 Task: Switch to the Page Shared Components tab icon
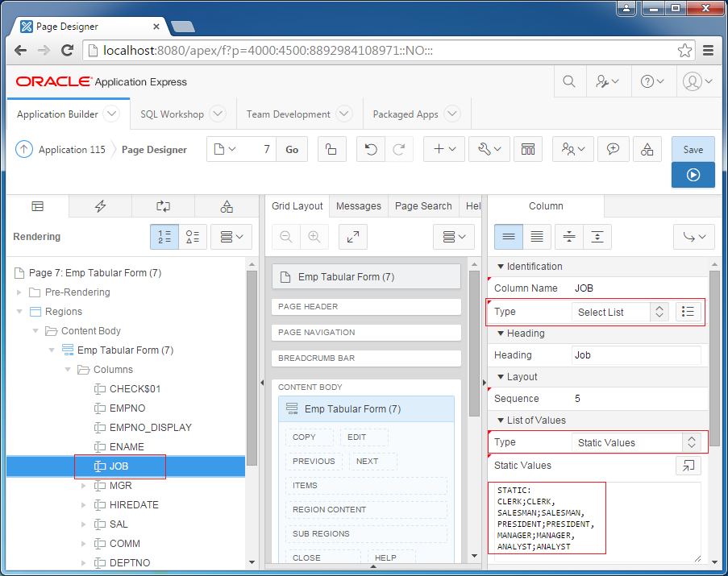(x=227, y=206)
